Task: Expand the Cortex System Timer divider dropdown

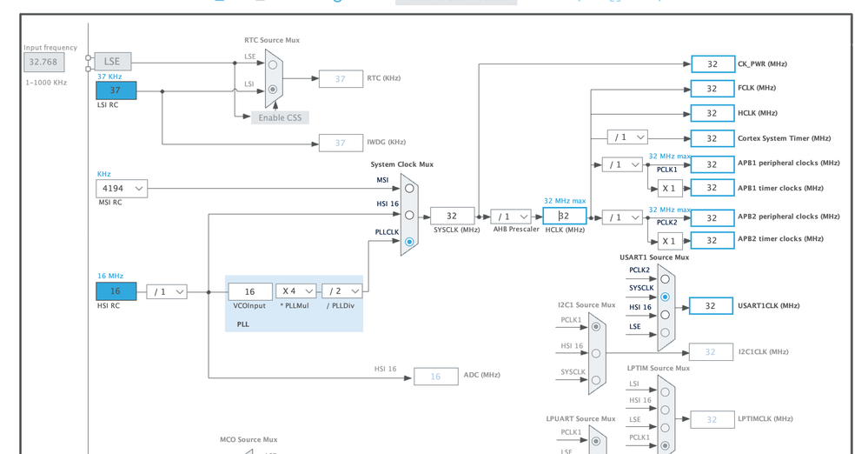Action: coord(627,137)
